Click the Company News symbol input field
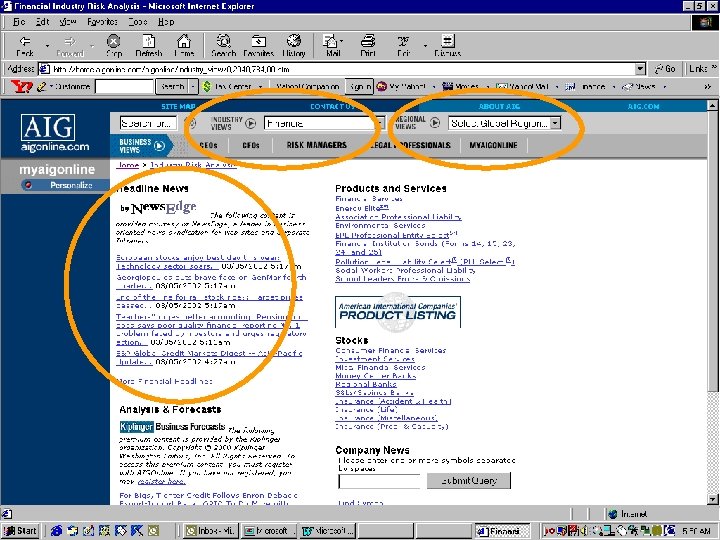The height and width of the screenshot is (540, 720). pos(379,481)
